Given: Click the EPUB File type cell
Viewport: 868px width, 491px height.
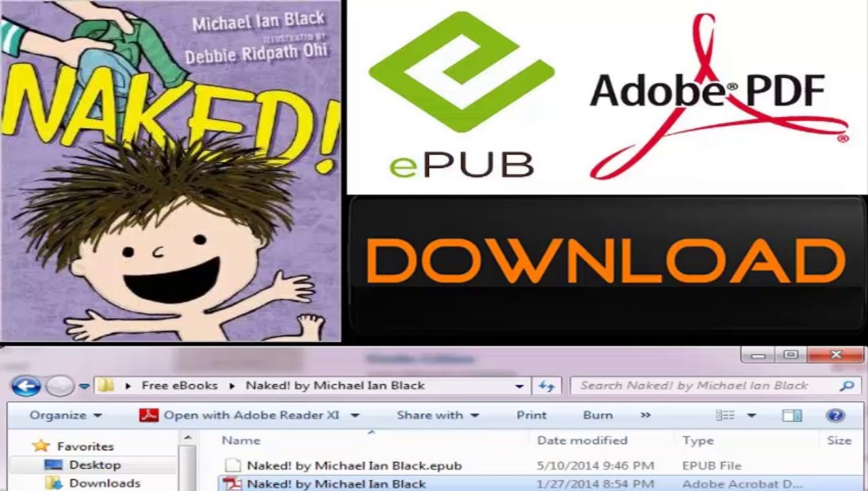Looking at the screenshot, I should 712,466.
